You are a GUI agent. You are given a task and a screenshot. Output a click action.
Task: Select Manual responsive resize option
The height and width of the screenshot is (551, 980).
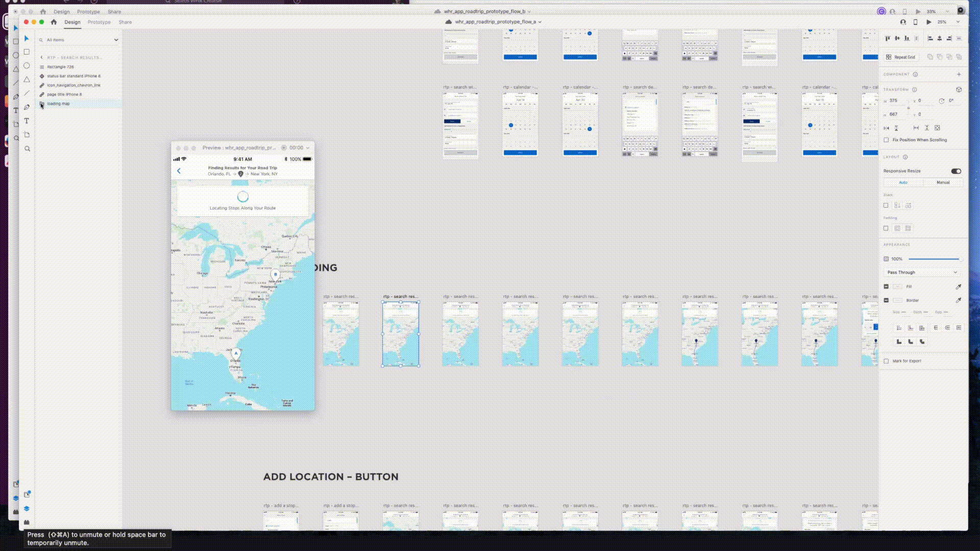coord(943,183)
